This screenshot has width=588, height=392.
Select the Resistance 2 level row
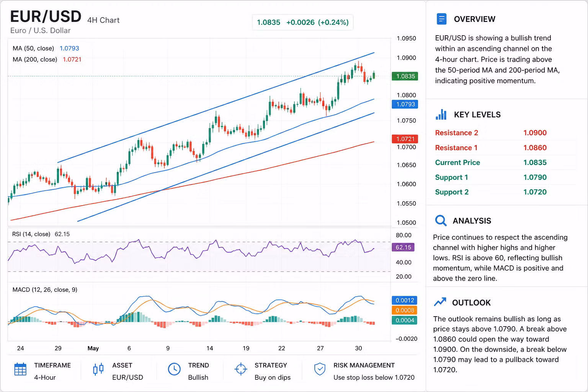click(x=505, y=133)
